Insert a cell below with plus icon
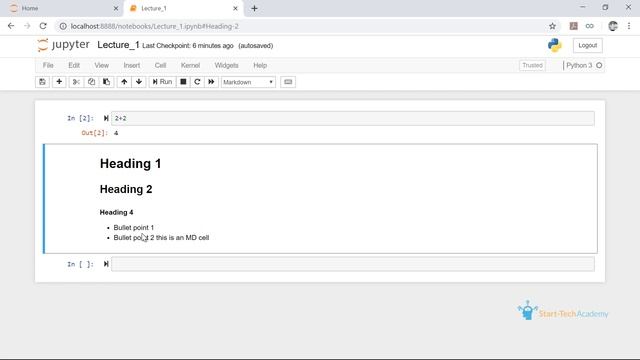Viewport: 640px width, 360px height. [59, 82]
